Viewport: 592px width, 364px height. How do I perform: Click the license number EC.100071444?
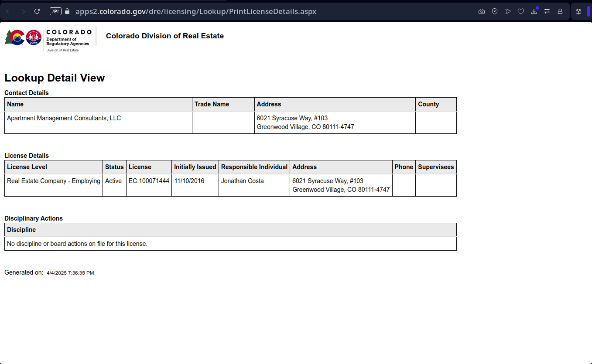coord(149,181)
